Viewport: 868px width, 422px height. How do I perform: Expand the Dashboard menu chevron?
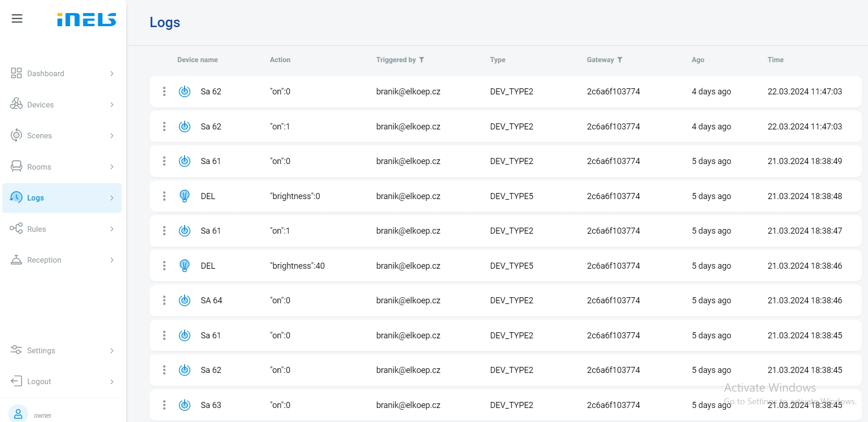tap(112, 74)
